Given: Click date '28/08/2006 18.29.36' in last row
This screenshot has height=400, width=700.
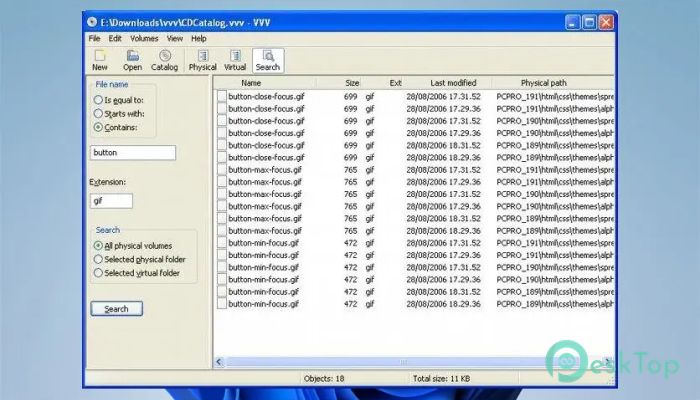Looking at the screenshot, I should pyautogui.click(x=443, y=304).
